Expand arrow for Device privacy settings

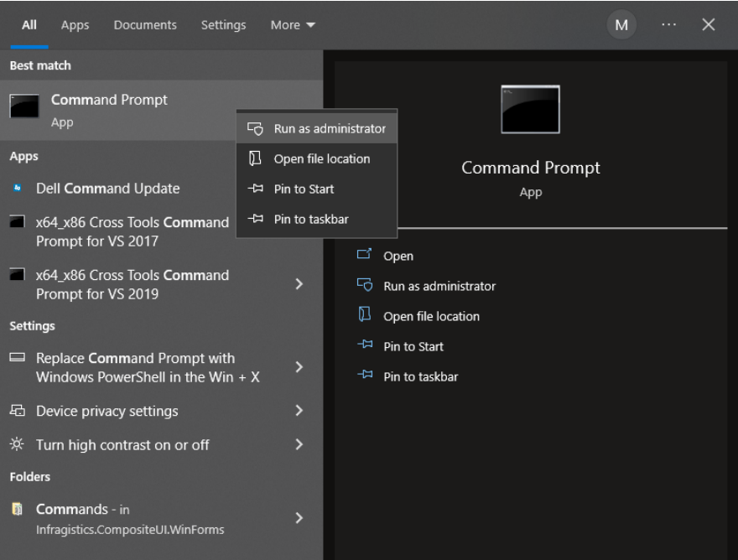[299, 410]
